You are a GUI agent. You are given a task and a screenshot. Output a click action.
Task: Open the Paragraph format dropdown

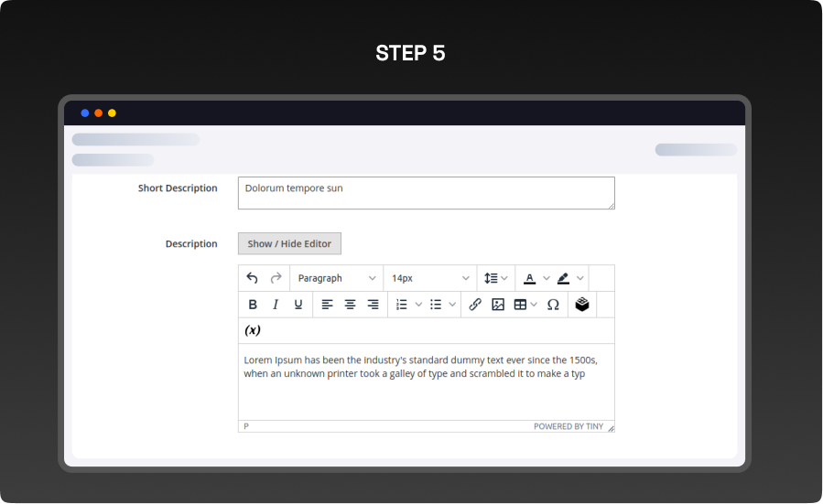click(x=336, y=278)
